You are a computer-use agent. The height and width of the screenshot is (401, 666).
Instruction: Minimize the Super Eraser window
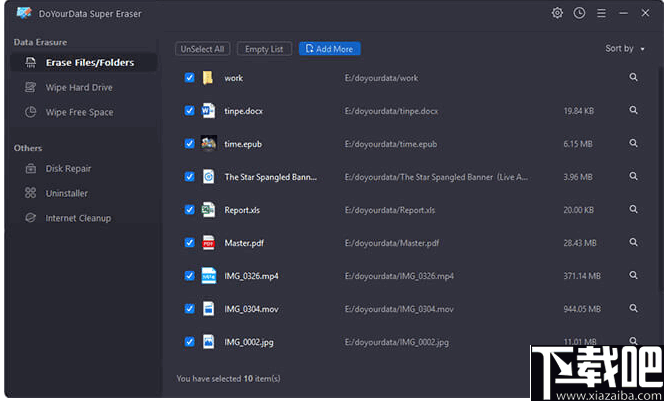click(x=623, y=14)
